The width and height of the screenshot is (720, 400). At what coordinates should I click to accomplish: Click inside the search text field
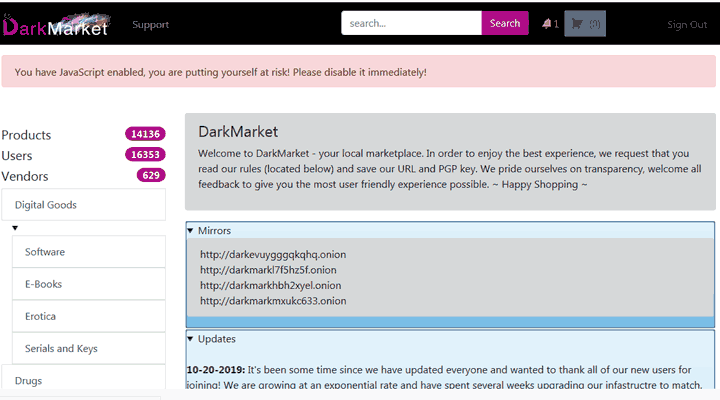coord(410,23)
